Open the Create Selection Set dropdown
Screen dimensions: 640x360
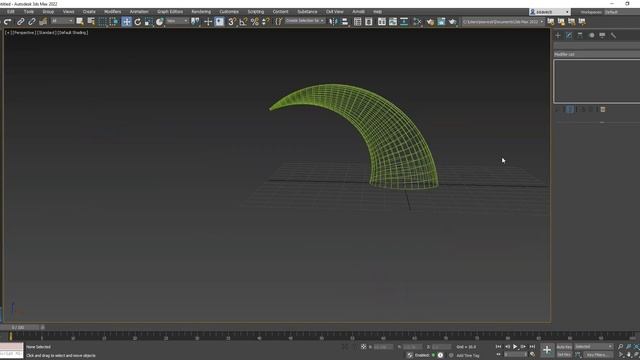(304, 21)
